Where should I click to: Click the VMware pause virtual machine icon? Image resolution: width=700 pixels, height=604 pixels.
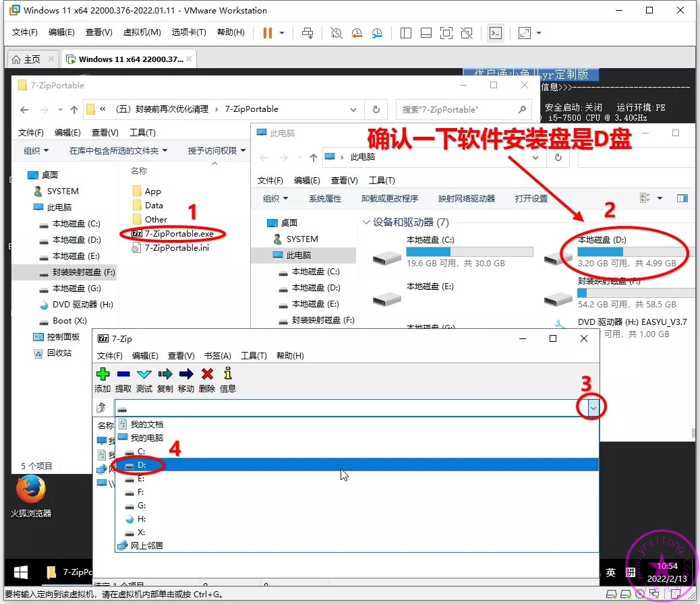[268, 33]
